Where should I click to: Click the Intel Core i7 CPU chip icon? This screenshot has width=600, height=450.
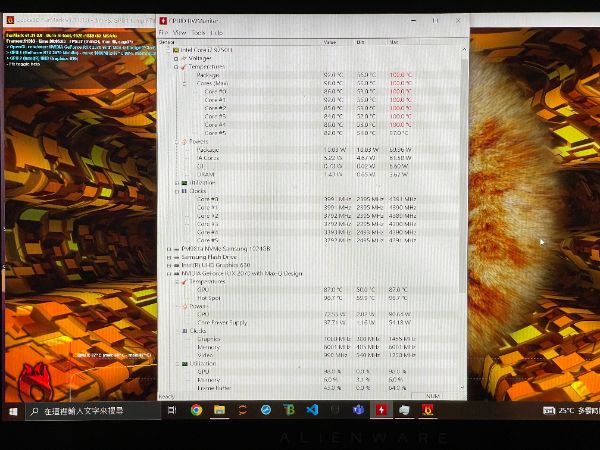pos(176,50)
